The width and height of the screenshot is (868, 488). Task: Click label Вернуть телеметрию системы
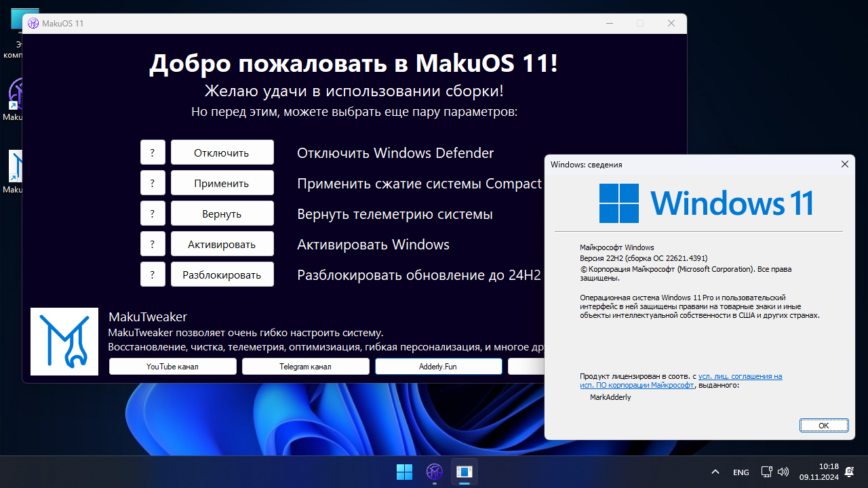pyautogui.click(x=395, y=214)
